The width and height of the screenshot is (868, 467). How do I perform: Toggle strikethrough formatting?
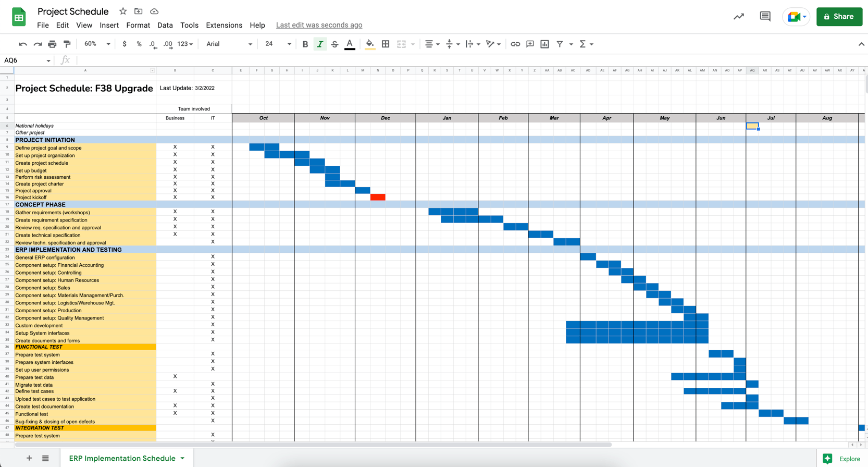334,44
